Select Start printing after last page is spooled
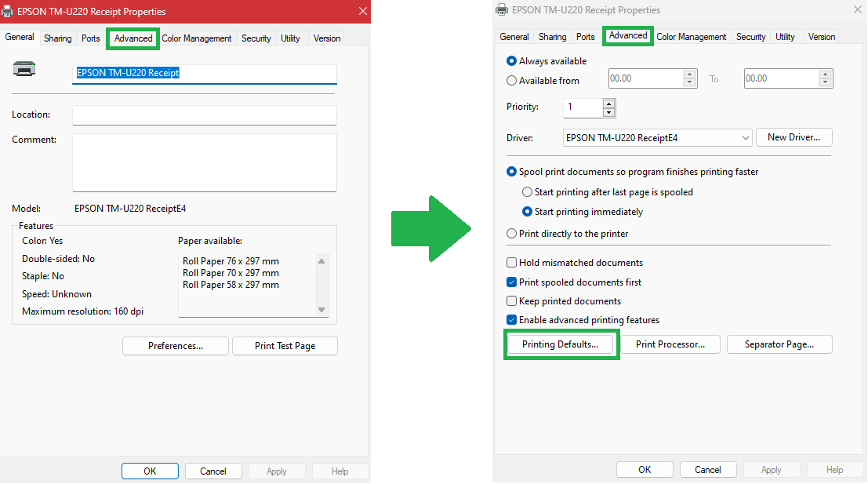 527,192
